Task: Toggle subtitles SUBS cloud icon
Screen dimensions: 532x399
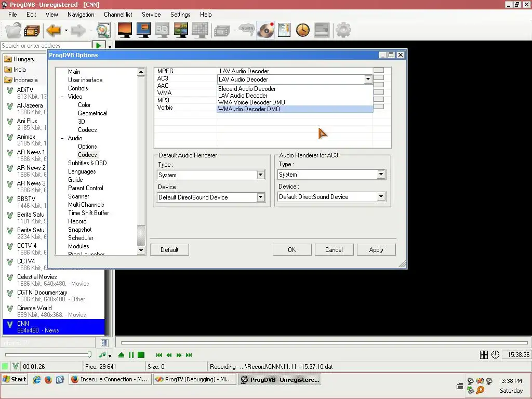Action: pyautogui.click(x=247, y=30)
